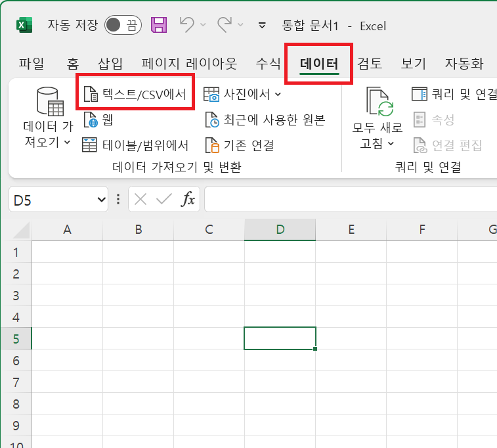Viewport: 497px width, 448px height.
Task: Click the formula bar Cancel X icon
Action: click(140, 200)
